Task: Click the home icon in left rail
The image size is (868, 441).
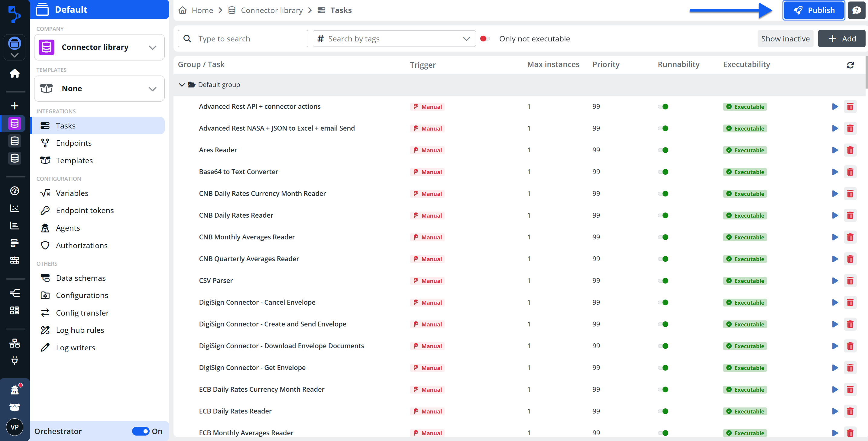Action: [15, 73]
